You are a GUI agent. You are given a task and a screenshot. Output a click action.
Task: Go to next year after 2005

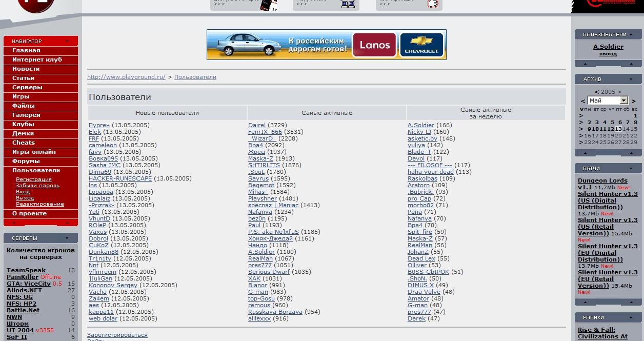[619, 92]
